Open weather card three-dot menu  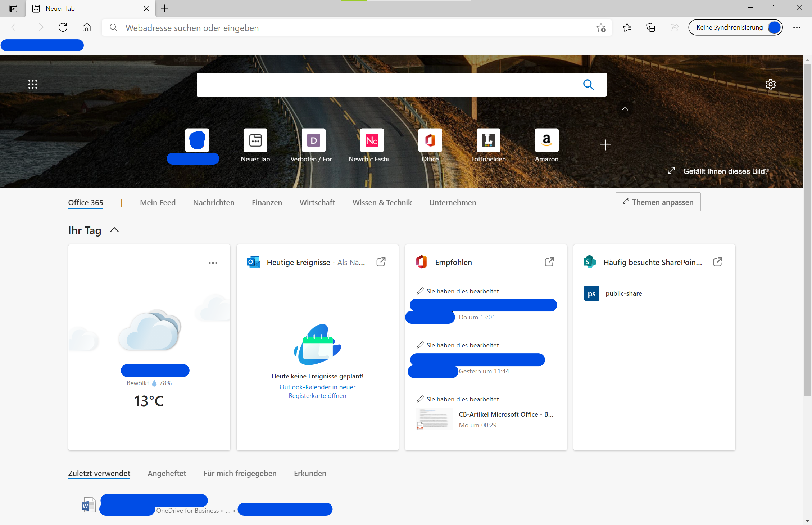[213, 263]
